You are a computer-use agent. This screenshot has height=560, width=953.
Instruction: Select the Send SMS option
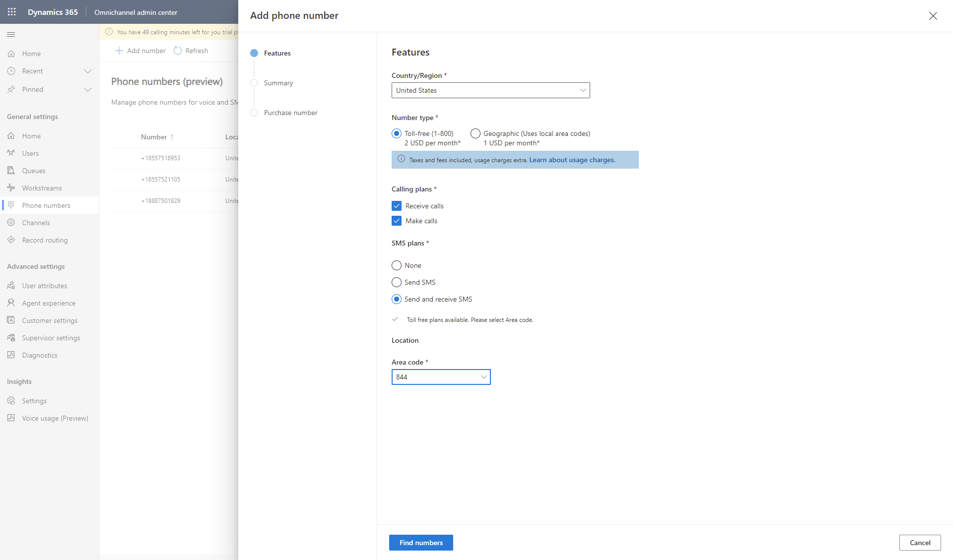point(397,282)
